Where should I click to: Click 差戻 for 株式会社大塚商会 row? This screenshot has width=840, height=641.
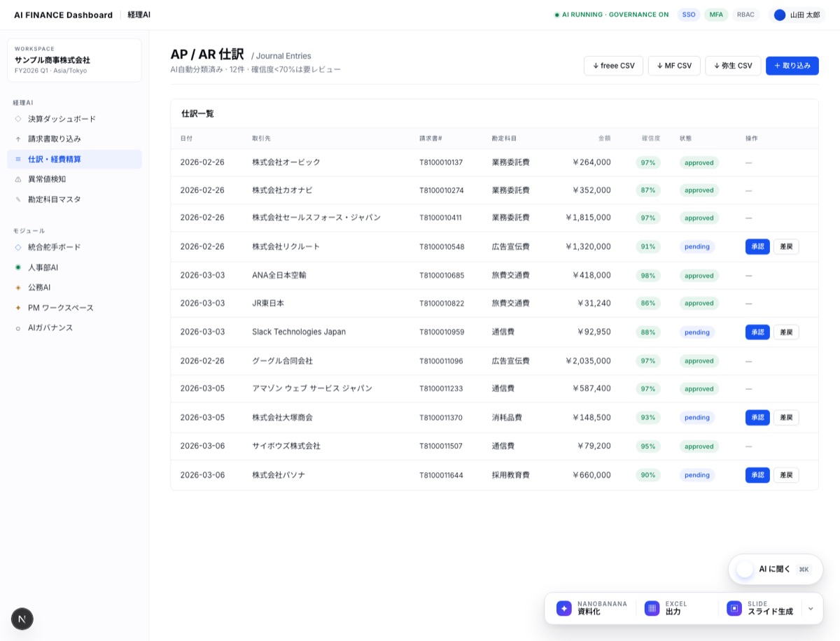point(786,418)
